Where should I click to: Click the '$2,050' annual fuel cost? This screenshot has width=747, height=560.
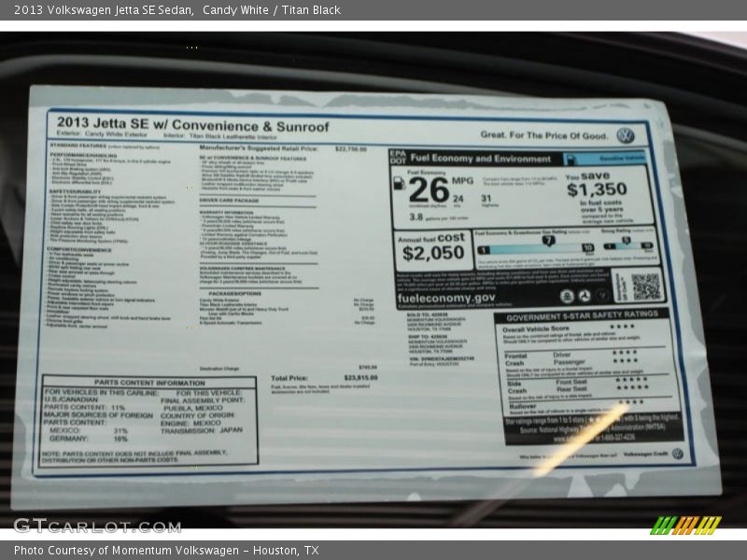(433, 253)
